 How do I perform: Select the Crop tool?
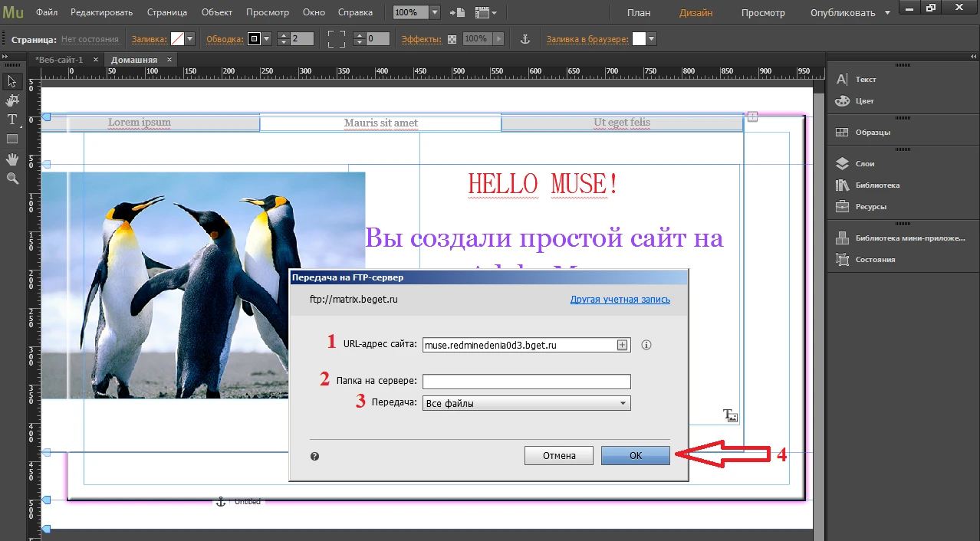(12, 100)
